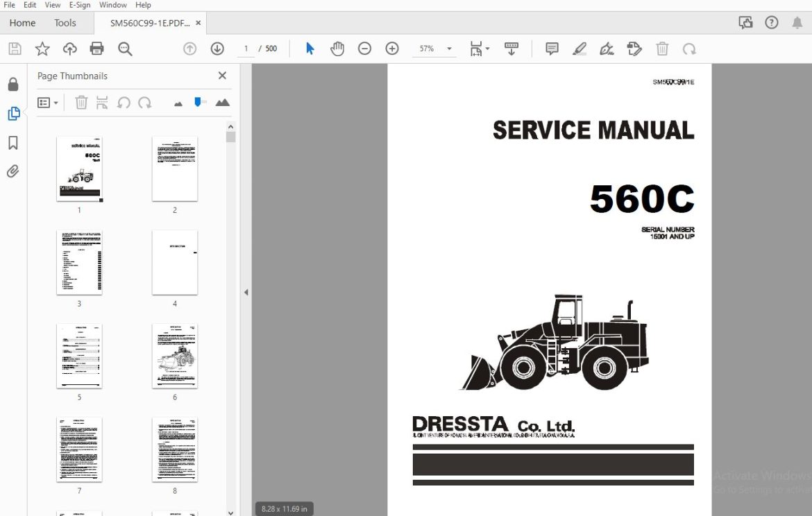Expand the thumbnail options menu dropdown
The image size is (812, 516).
(x=48, y=103)
